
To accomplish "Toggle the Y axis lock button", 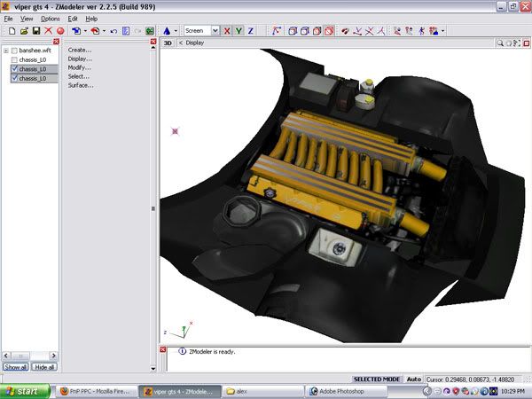I will 239,30.
